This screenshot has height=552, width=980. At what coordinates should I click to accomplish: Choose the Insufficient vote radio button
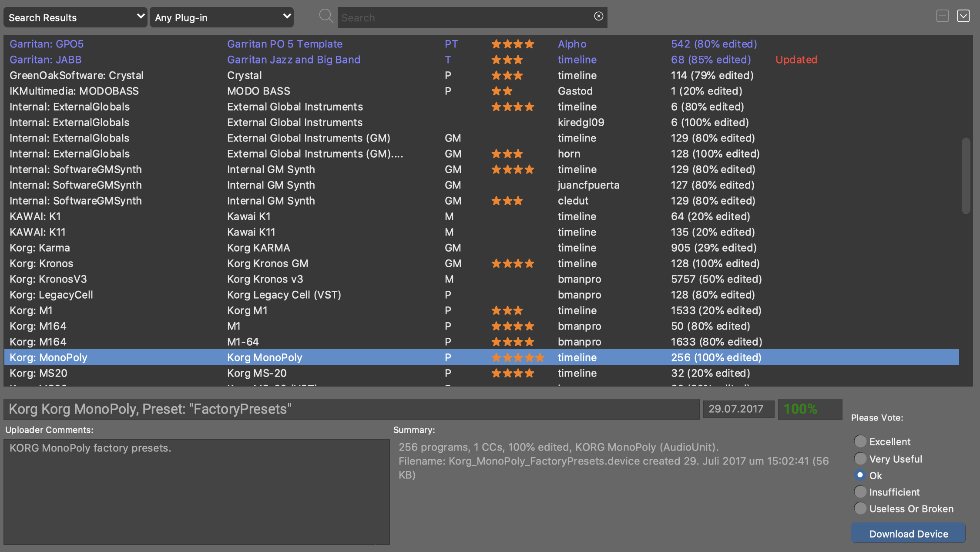pyautogui.click(x=860, y=492)
